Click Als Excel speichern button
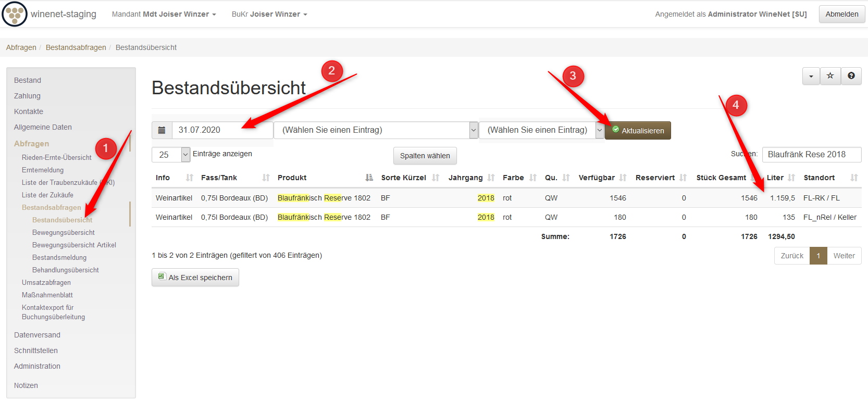 pos(195,278)
